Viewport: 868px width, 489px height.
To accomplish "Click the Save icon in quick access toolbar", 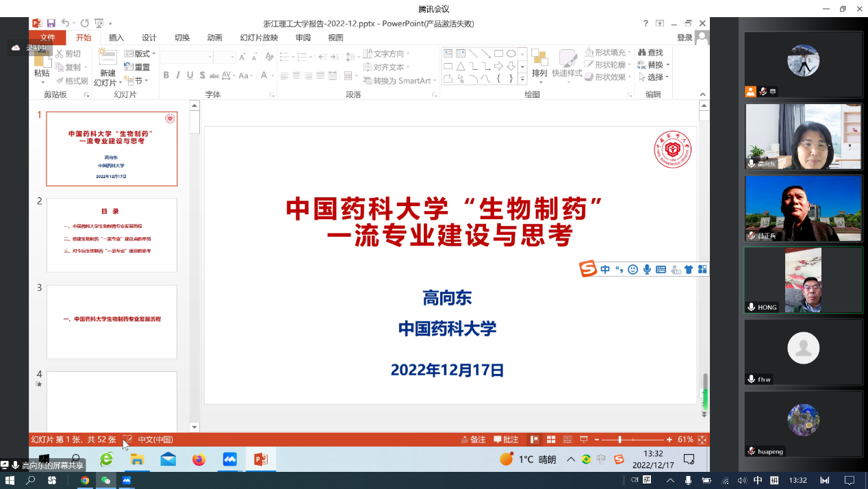I will (x=51, y=23).
